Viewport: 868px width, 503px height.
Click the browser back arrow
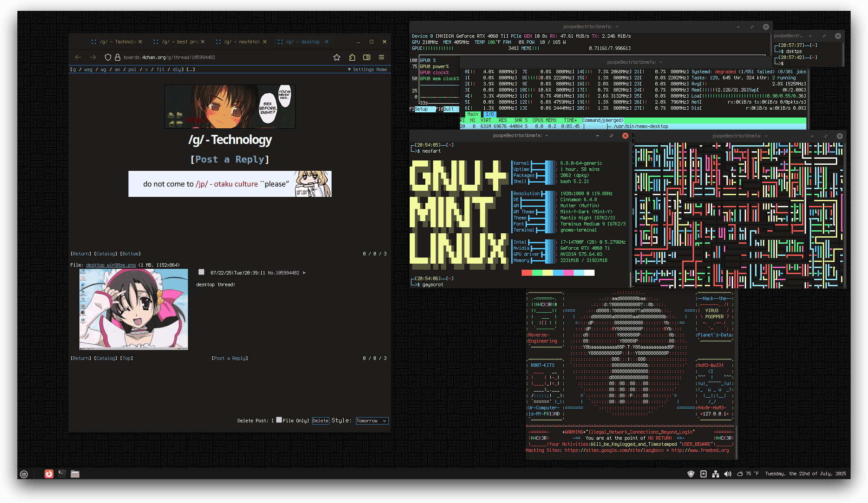tap(78, 57)
